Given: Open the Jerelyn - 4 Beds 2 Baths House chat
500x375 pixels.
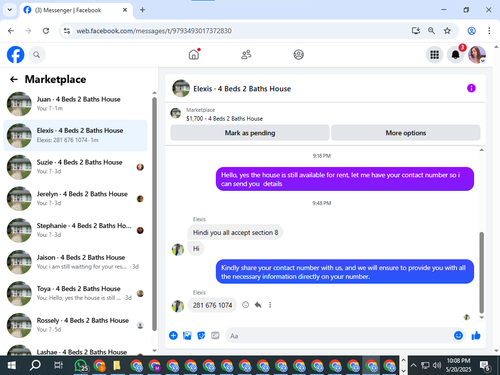Looking at the screenshot, I should click(x=76, y=199).
